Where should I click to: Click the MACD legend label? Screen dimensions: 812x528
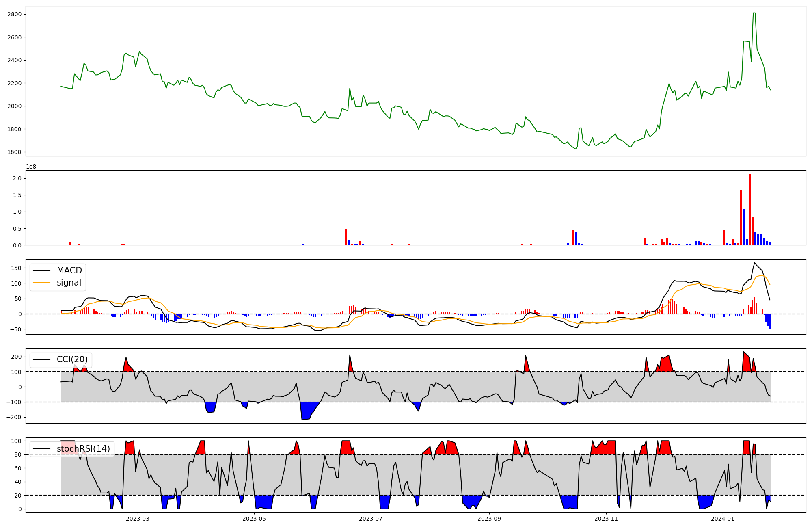[69, 270]
